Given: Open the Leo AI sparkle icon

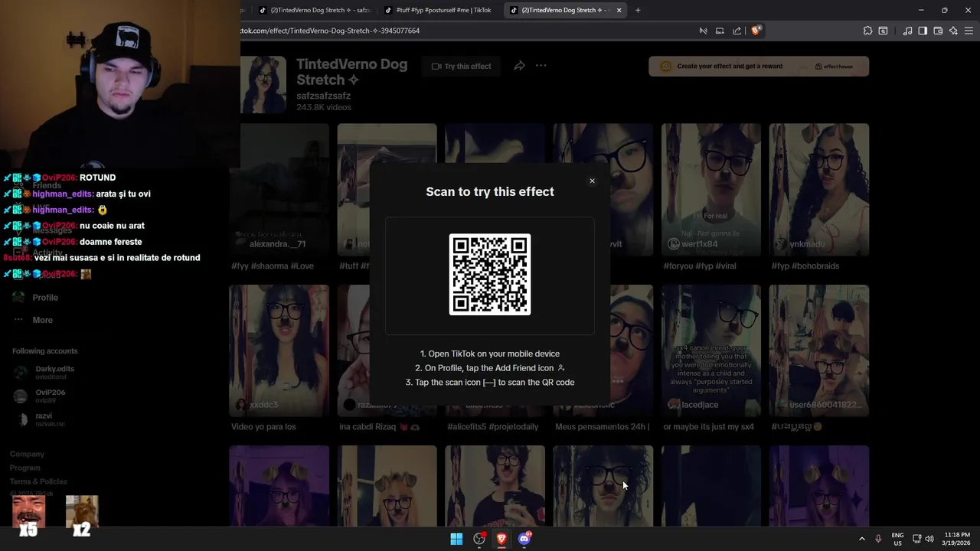Looking at the screenshot, I should tap(953, 31).
